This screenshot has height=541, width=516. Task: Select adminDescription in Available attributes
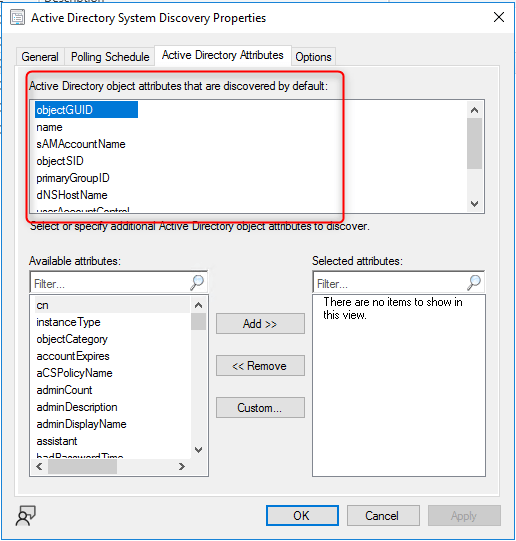(77, 407)
